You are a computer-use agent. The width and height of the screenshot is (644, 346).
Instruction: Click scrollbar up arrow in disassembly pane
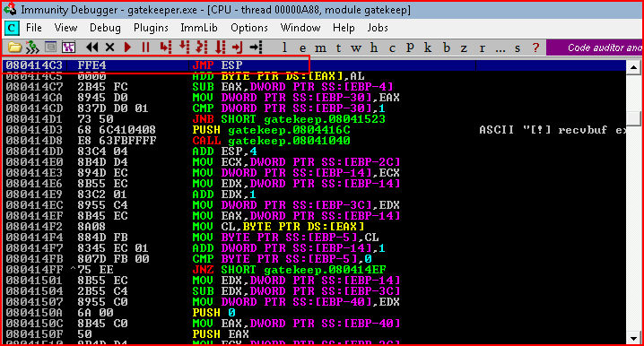coord(634,67)
